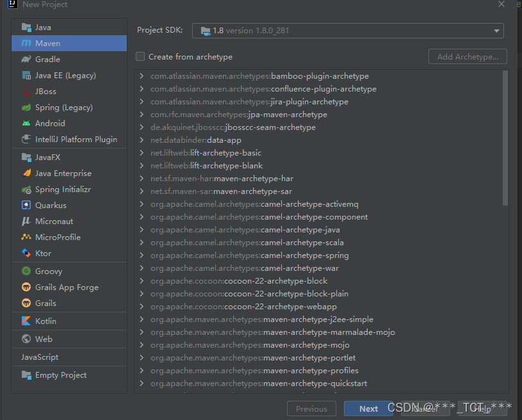This screenshot has width=522, height=420.
Task: Click the Grails icon
Action: [x=26, y=303]
